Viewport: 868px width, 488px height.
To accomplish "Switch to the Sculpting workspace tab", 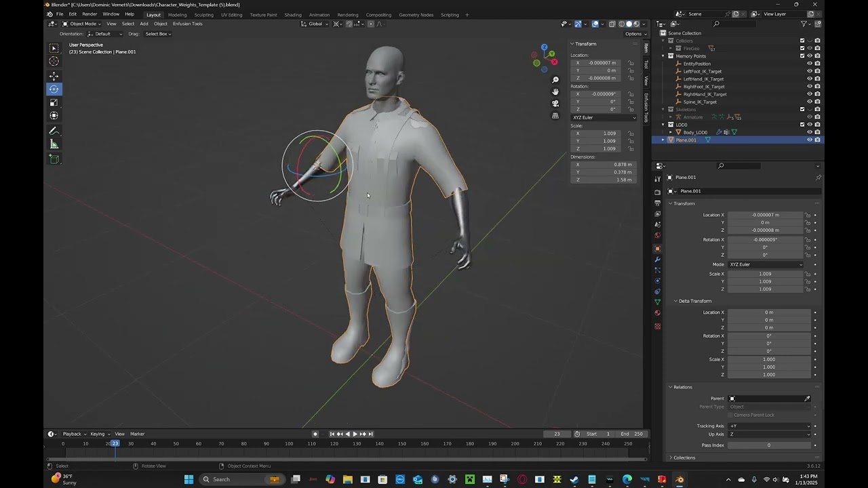I will pos(203,14).
